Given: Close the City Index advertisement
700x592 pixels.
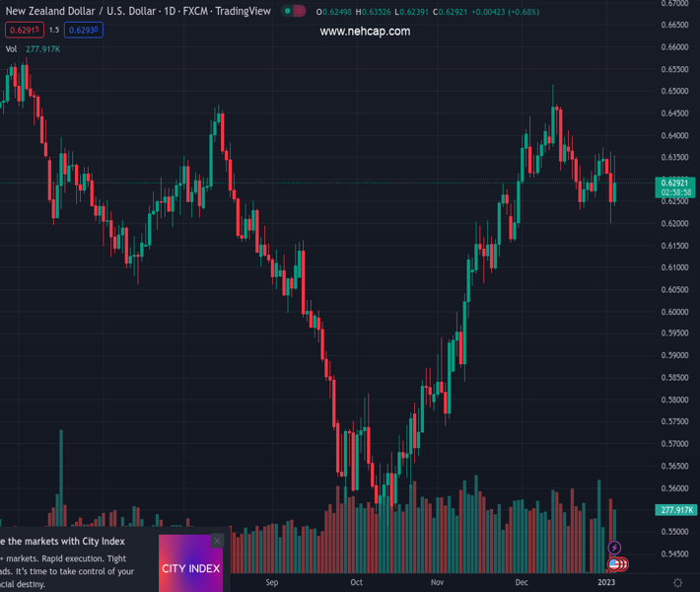Looking at the screenshot, I should pyautogui.click(x=217, y=541).
